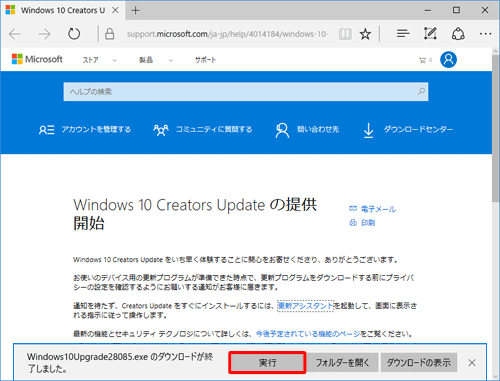Open a new tab with plus icon
Viewport: 500px width, 381px height.
click(135, 11)
